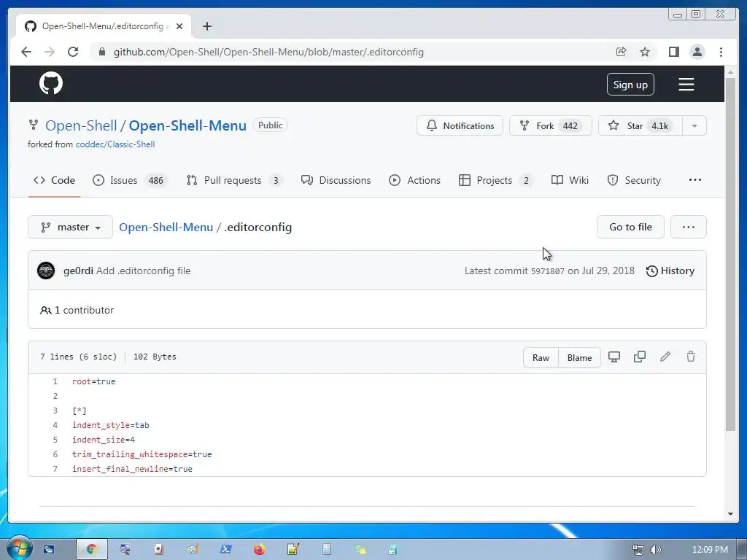
Task: Click the scrollbar down arrow
Action: pyautogui.click(x=730, y=514)
